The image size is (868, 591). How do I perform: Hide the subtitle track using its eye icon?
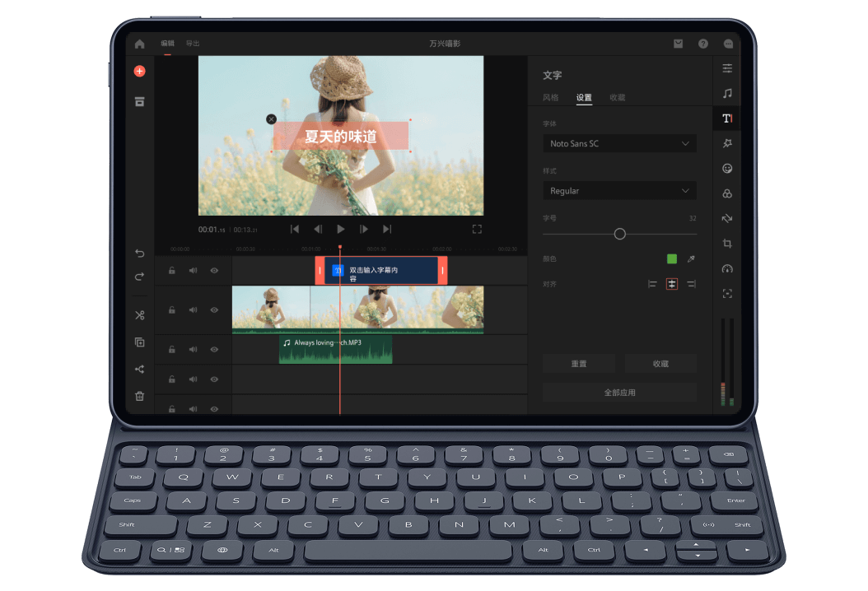(214, 270)
